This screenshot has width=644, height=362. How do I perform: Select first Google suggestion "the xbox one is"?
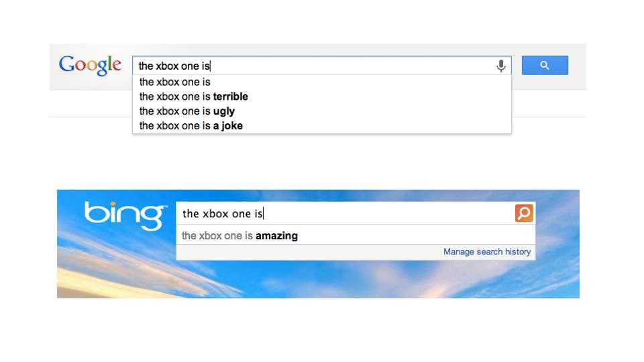click(174, 82)
